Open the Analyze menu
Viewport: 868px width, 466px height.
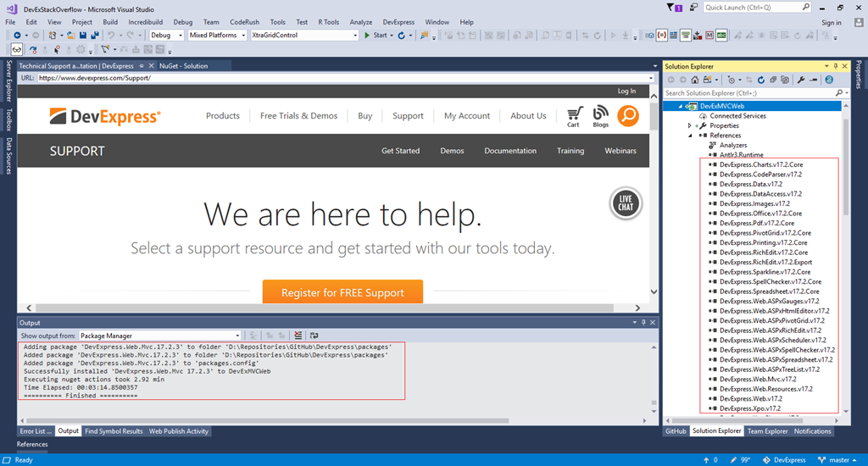coord(361,22)
